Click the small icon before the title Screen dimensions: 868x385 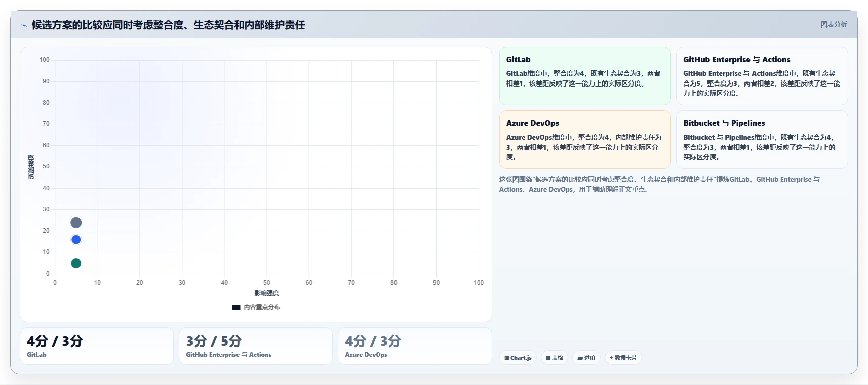click(24, 25)
